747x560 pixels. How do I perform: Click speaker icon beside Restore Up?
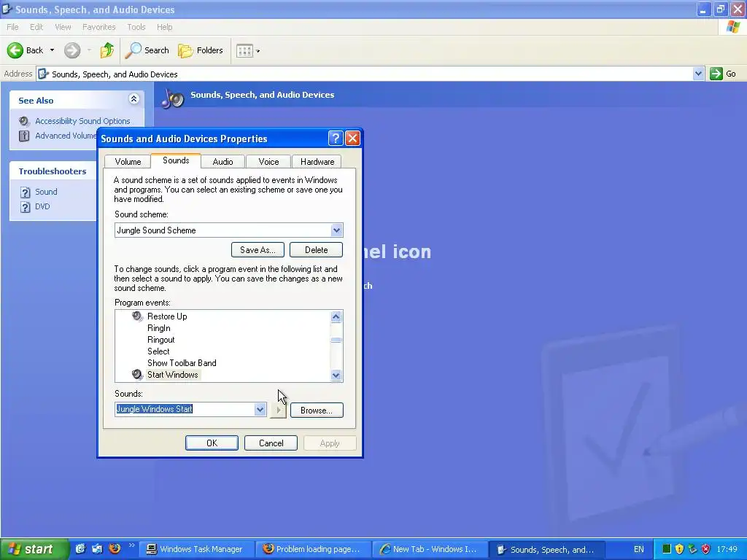138,316
